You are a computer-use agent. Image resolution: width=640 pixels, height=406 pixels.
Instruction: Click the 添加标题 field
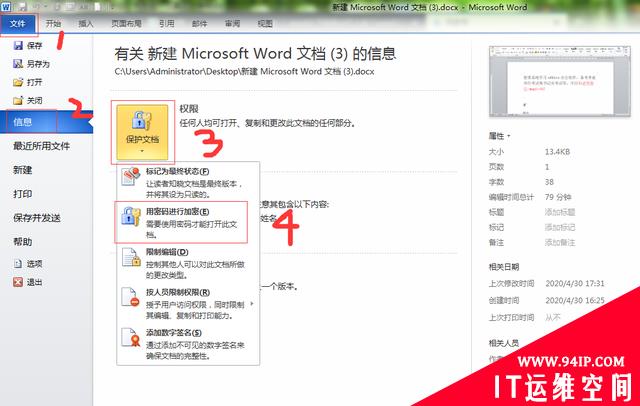tap(560, 212)
